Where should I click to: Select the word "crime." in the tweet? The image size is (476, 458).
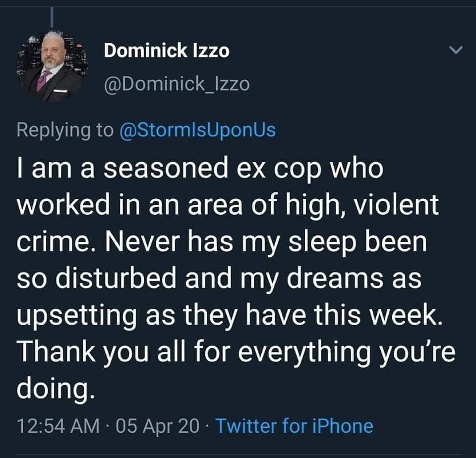click(x=53, y=242)
